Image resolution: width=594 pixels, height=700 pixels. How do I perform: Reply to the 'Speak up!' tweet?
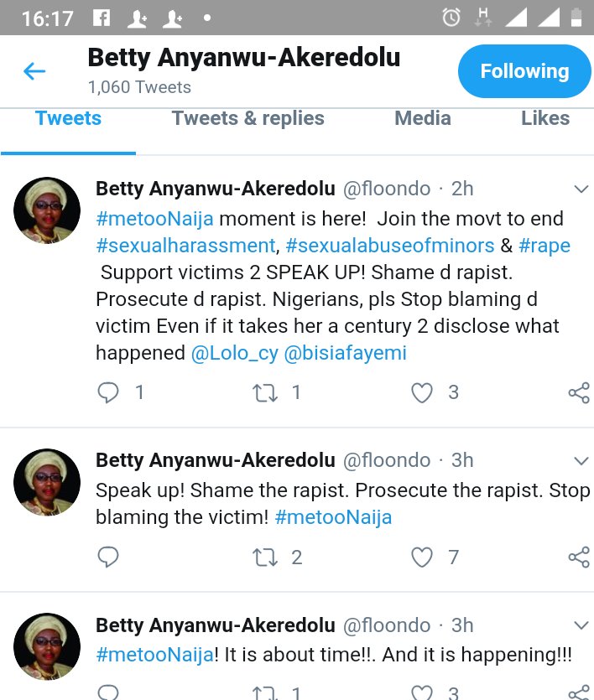click(109, 557)
